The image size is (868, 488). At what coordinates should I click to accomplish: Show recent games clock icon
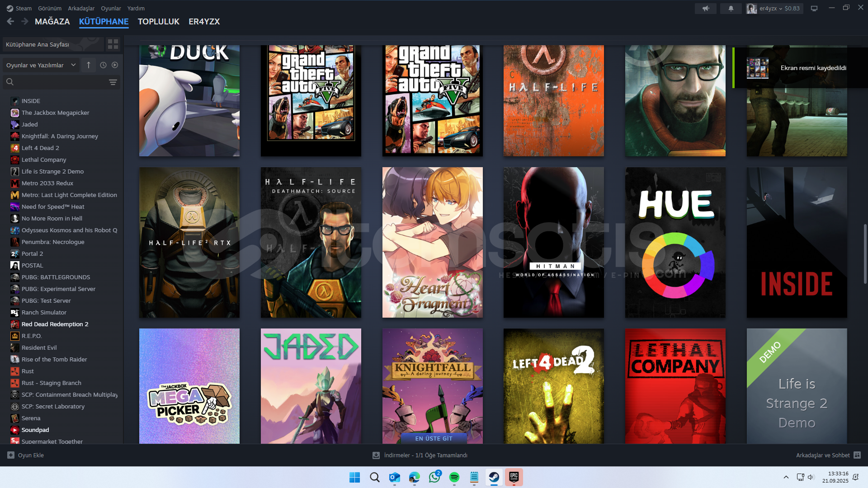point(103,65)
